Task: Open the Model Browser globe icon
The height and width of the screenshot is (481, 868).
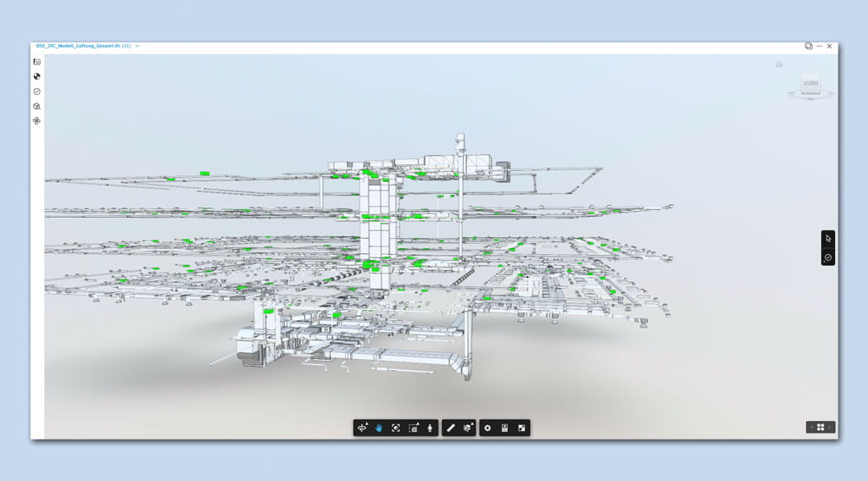Action: coord(37,76)
